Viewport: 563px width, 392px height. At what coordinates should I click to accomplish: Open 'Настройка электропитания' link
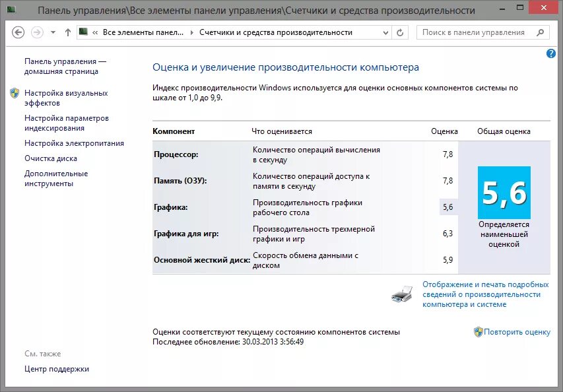[74, 143]
